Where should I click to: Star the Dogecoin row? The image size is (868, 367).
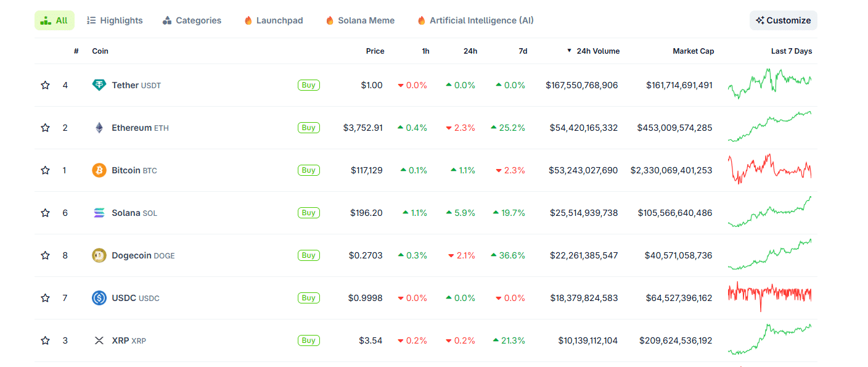pyautogui.click(x=45, y=255)
